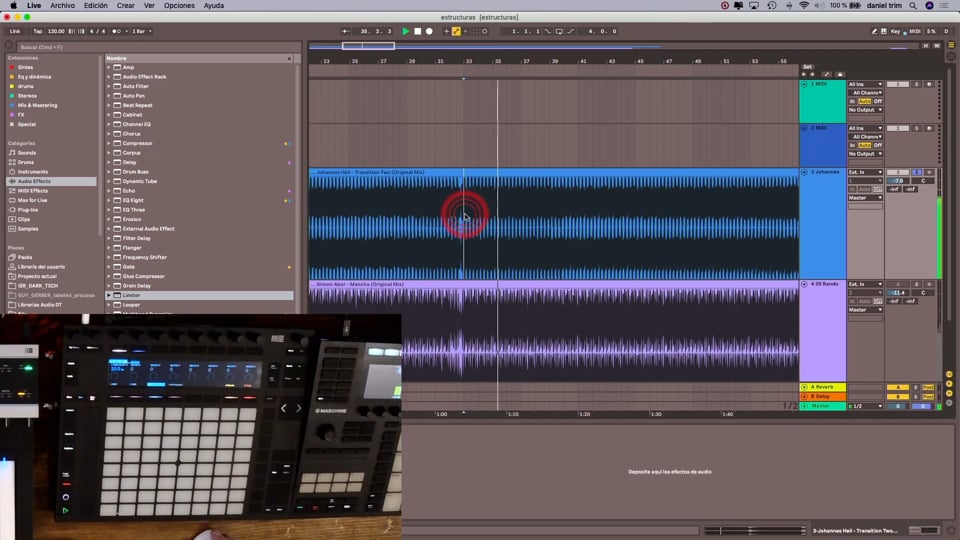The width and height of the screenshot is (960, 540).
Task: Open the Crear menu
Action: [126, 6]
